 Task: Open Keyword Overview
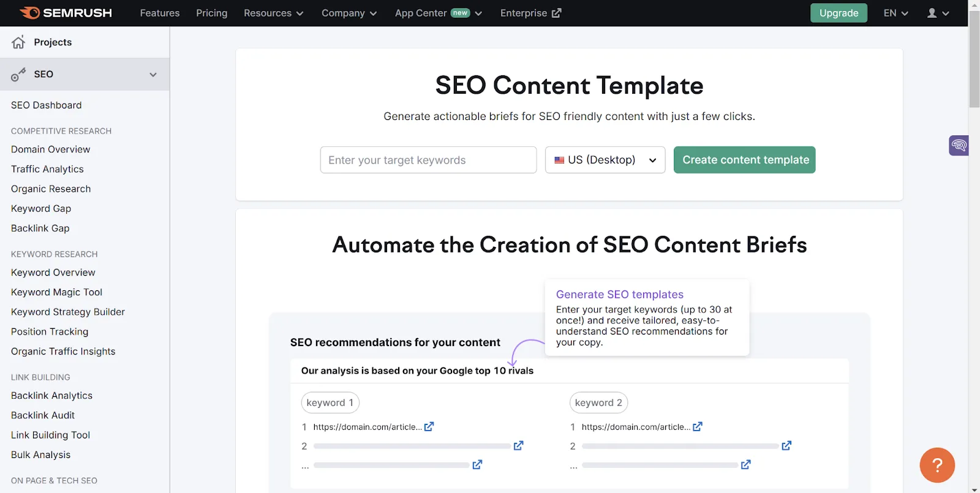53,273
